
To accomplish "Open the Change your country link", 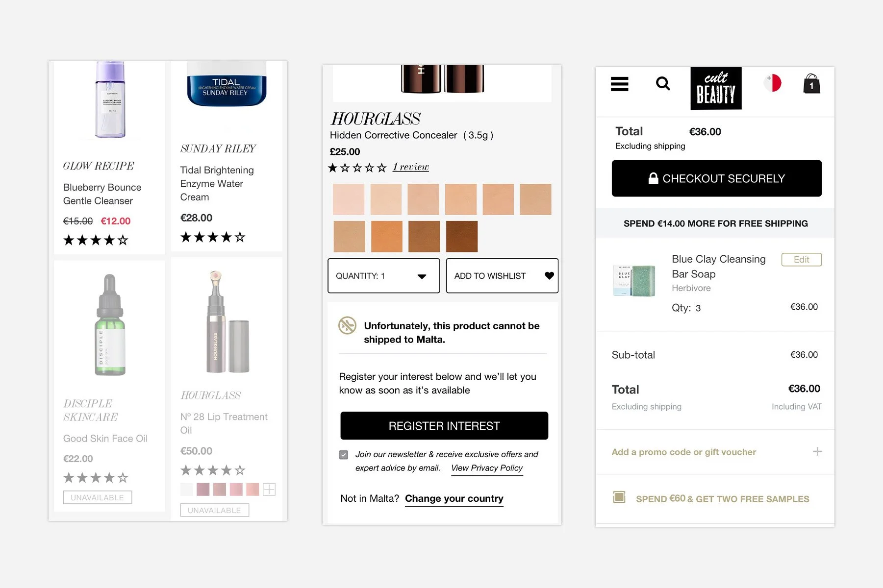I will (x=454, y=499).
